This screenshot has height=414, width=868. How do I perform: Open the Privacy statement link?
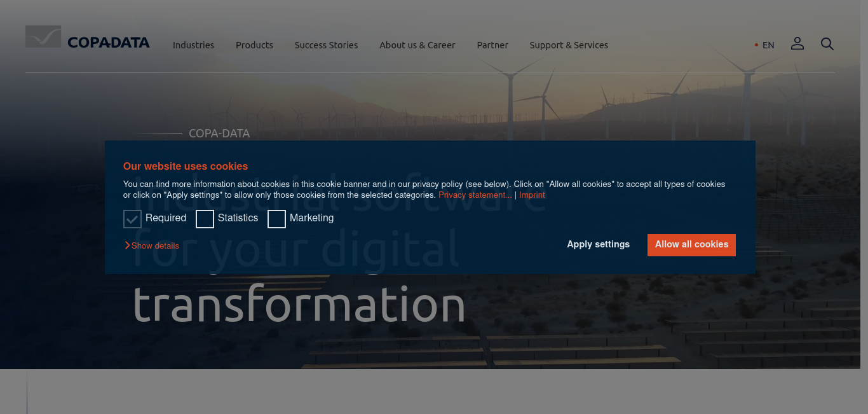point(475,195)
